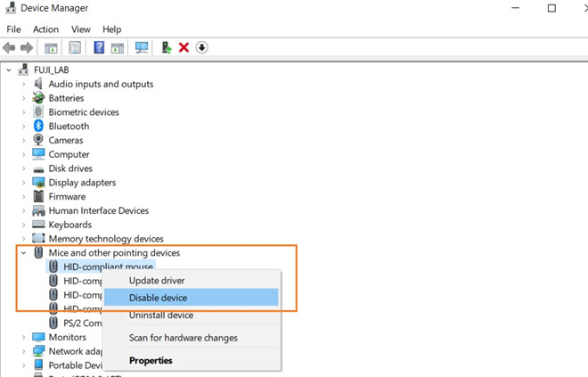This screenshot has height=377, width=588.
Task: Select the Human Interface Devices item
Action: point(98,210)
